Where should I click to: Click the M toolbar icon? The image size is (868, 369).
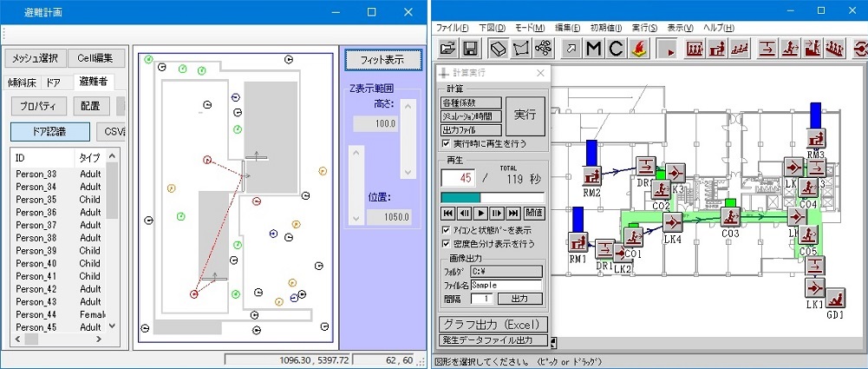593,49
